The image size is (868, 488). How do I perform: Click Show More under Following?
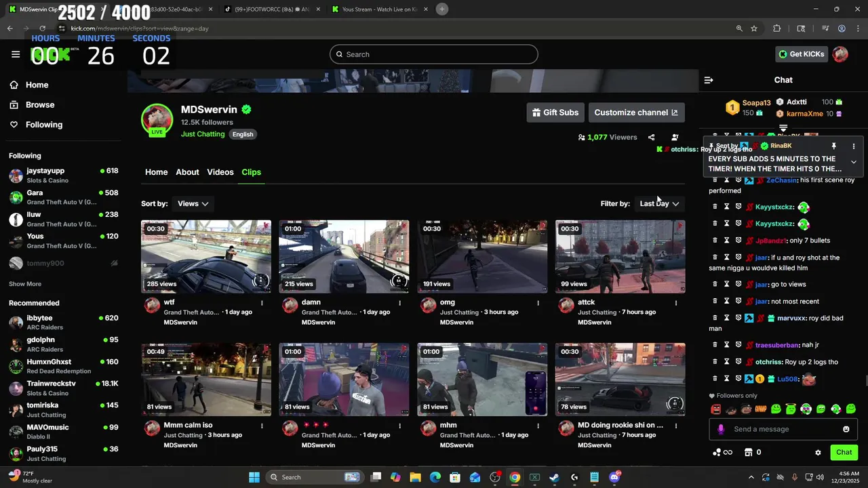point(25,284)
